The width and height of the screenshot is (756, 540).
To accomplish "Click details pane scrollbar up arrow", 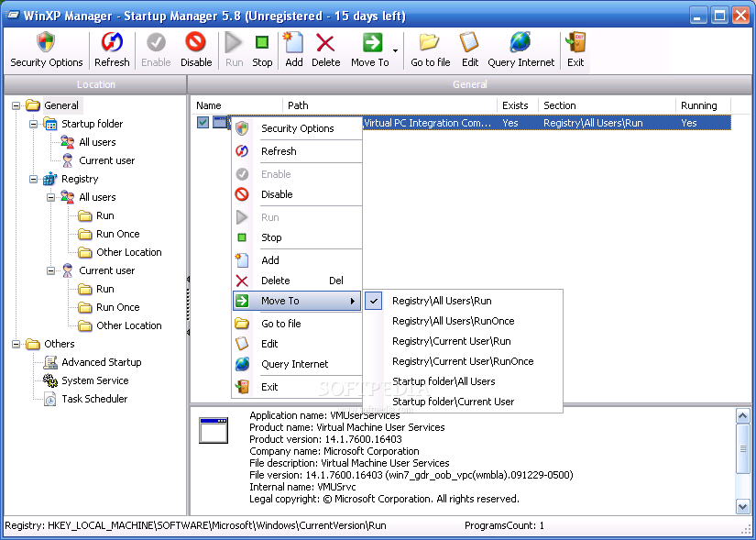I will pos(742,415).
